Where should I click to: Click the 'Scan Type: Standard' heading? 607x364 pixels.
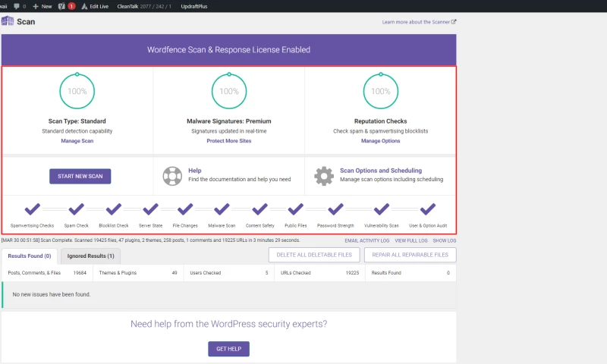[77, 121]
